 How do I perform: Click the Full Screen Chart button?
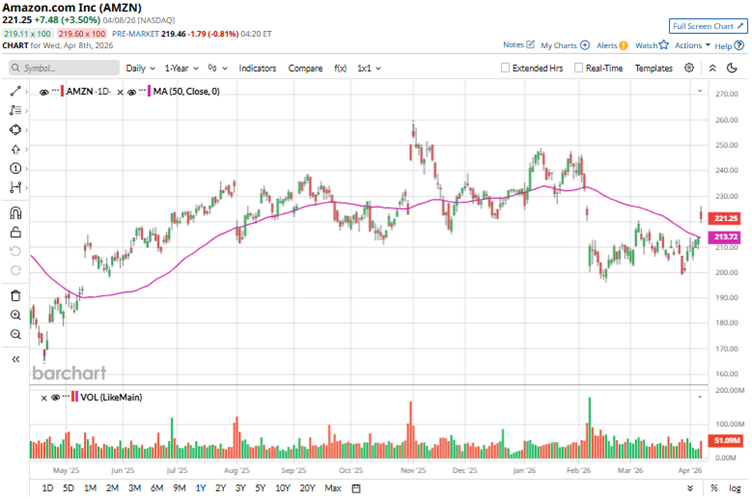[x=705, y=25]
